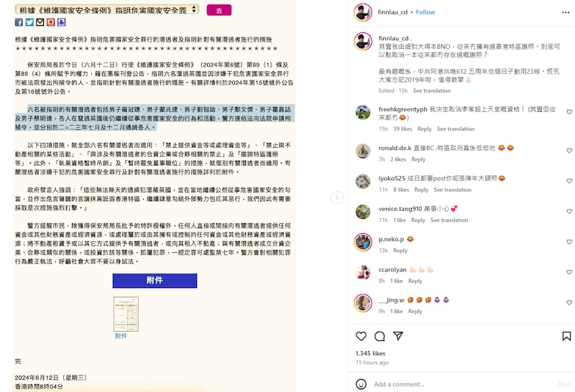
Task: Like lyoko525's comment heart
Action: pos(569,181)
